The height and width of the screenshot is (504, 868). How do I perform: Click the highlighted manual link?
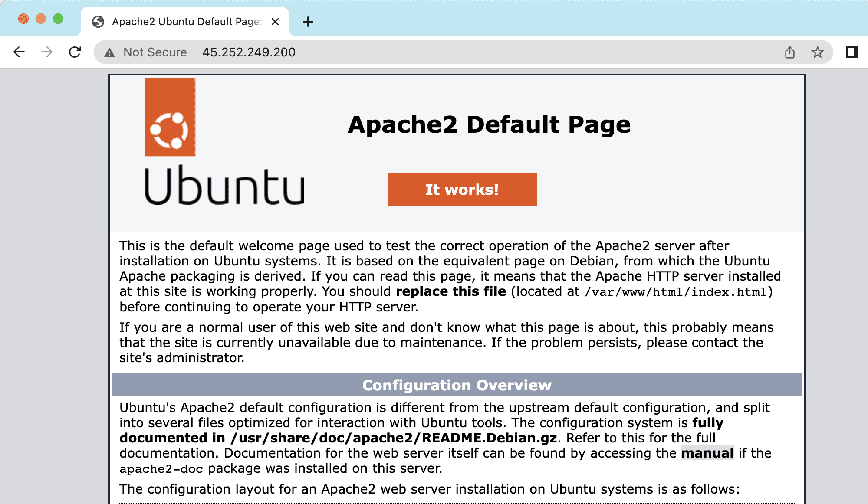(x=707, y=453)
